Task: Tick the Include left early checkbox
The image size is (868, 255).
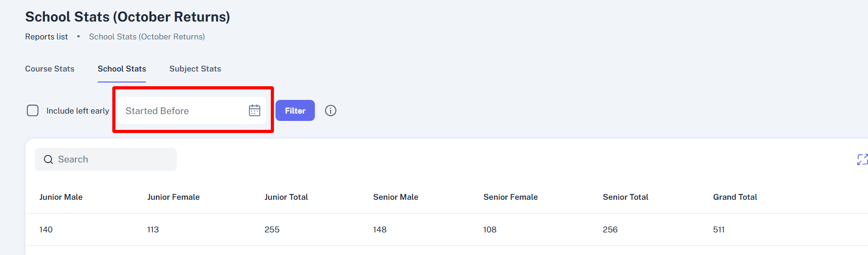Action: pyautogui.click(x=33, y=110)
